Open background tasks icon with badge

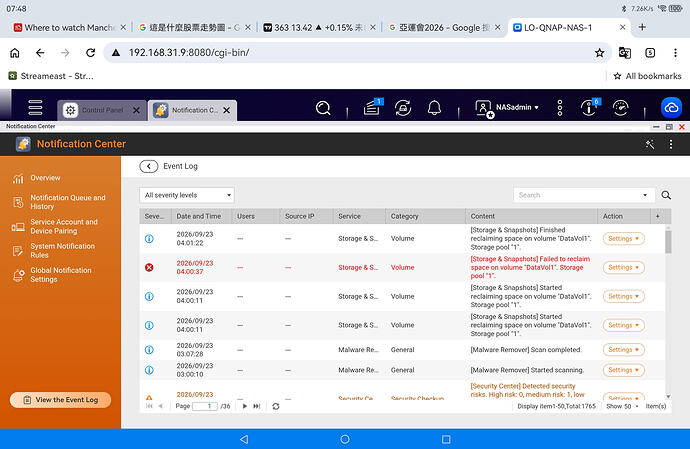[372, 107]
